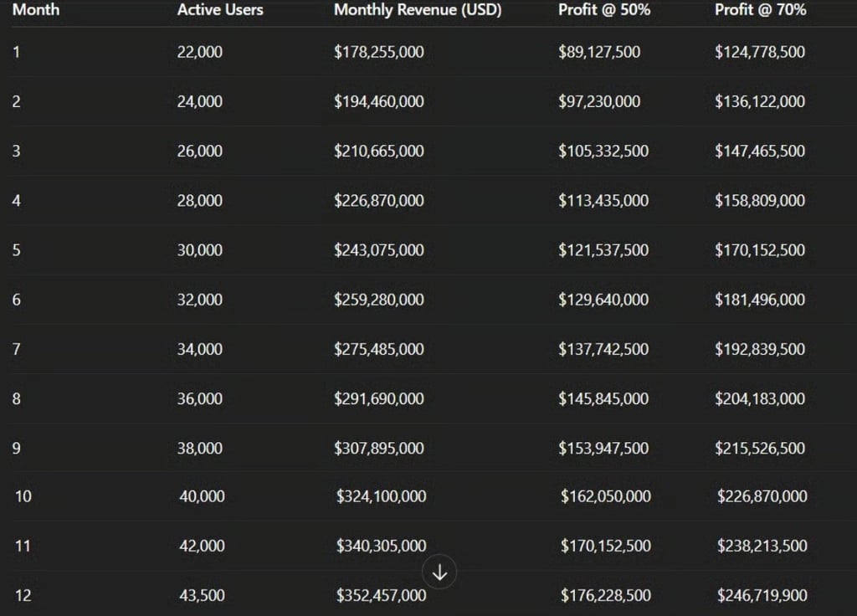Select the 22,000 active users cell
Image resolution: width=857 pixels, height=616 pixels.
point(200,52)
